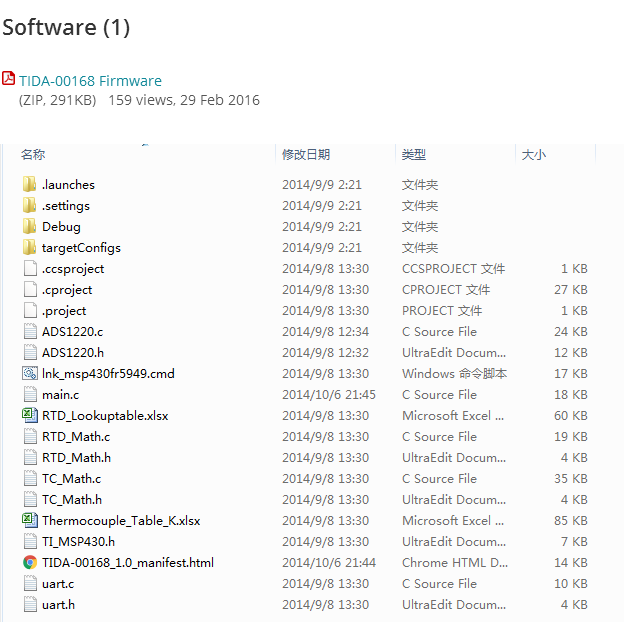Click the 2014/9/8 12:34 modified date
627x622 pixels.
[x=325, y=332]
